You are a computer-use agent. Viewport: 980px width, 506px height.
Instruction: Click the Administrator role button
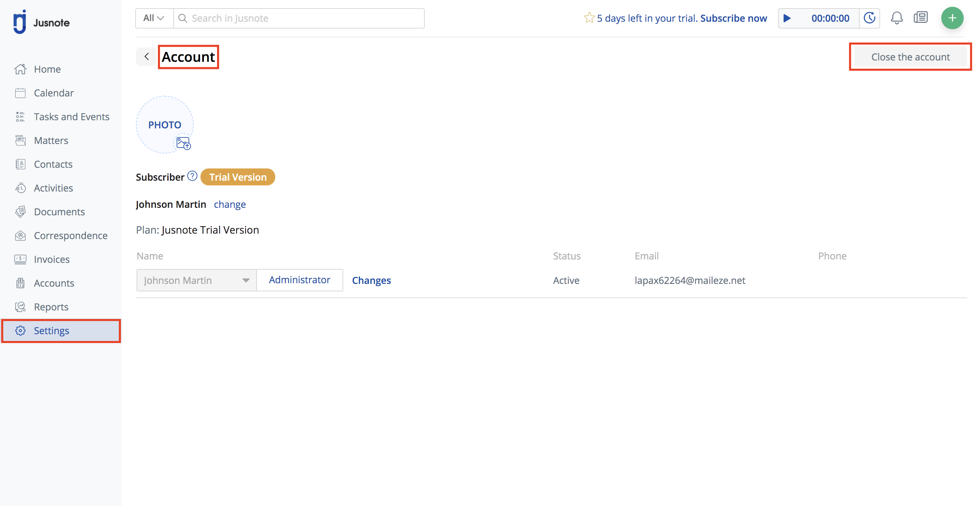coord(300,280)
